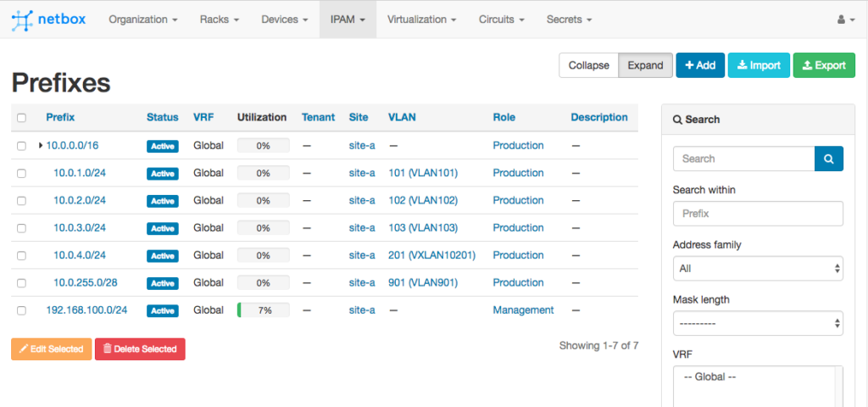Sort by Status column header
Screen dimensions: 868x407
(163, 117)
